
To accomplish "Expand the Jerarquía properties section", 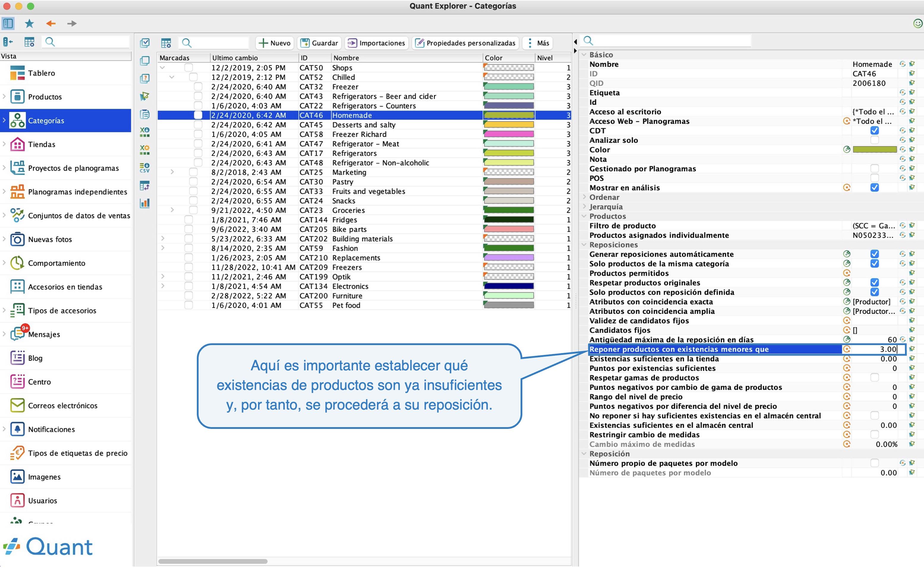I will pos(584,207).
